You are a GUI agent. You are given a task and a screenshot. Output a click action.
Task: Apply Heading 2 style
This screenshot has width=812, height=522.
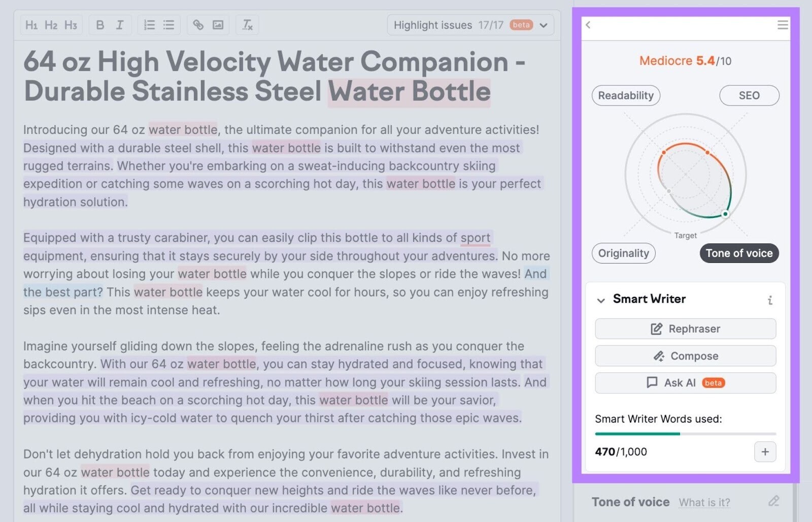[x=51, y=24]
